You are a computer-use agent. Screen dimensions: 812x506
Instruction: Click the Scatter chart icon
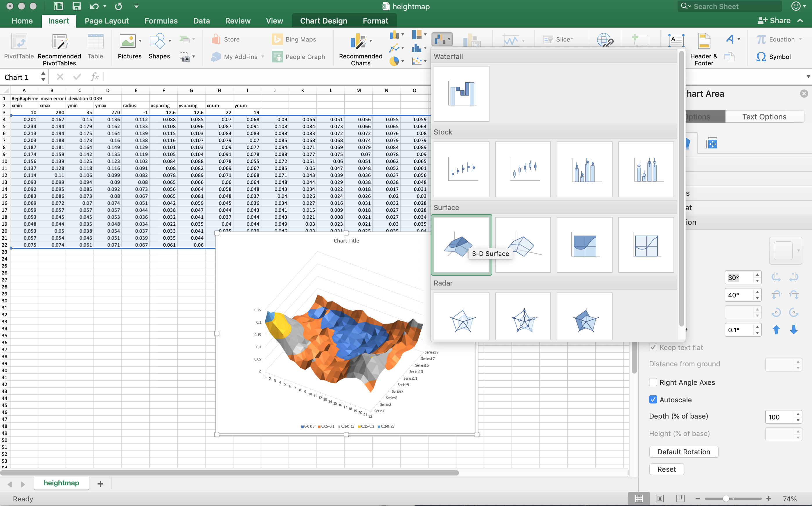[x=416, y=61]
